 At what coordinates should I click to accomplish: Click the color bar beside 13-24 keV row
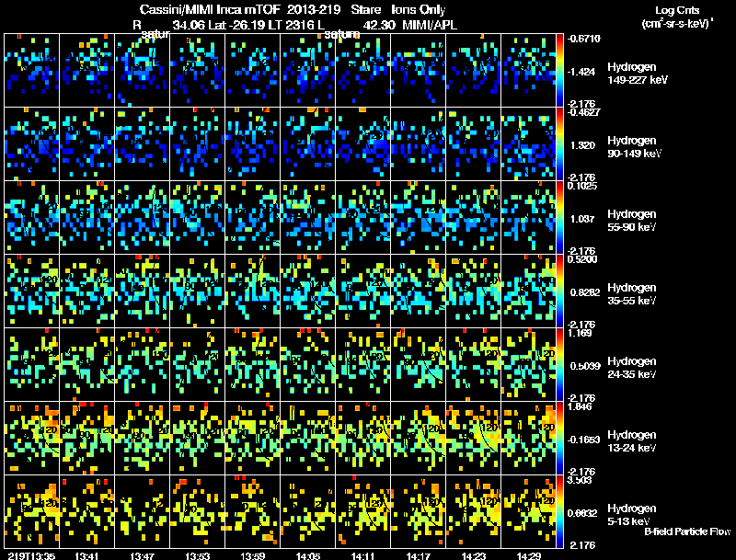click(x=559, y=438)
